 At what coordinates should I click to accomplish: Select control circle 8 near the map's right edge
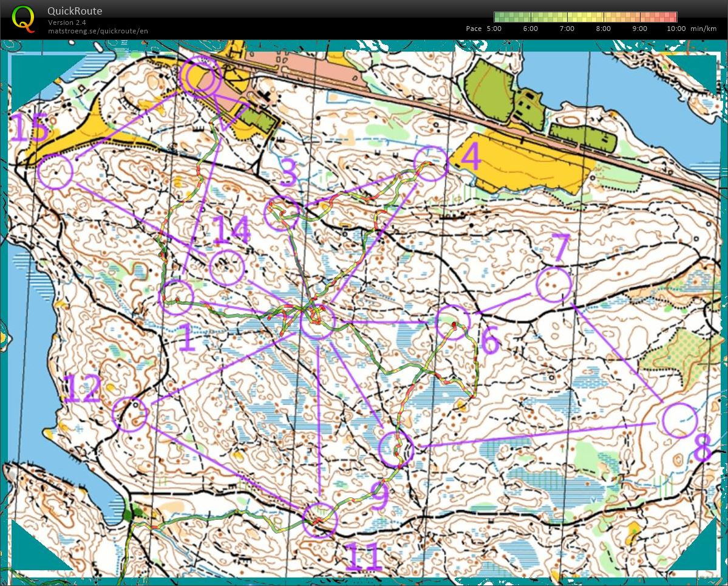[x=679, y=420]
